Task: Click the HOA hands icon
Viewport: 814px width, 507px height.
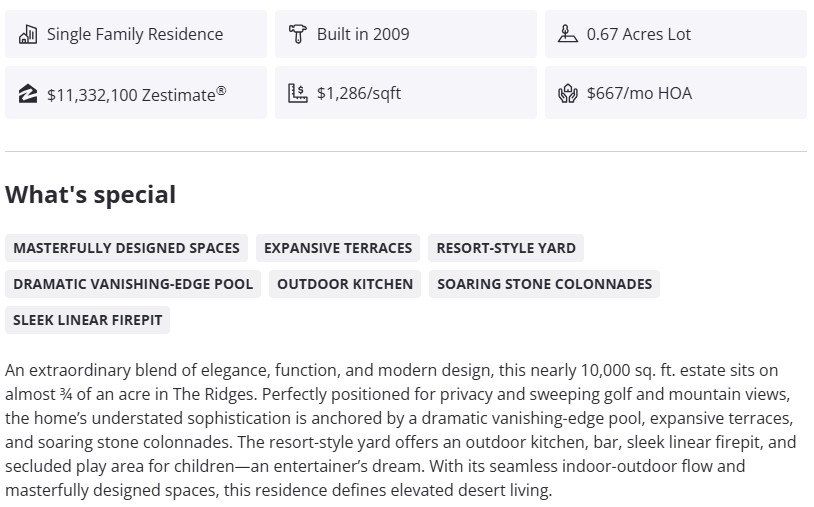Action: pyautogui.click(x=568, y=94)
